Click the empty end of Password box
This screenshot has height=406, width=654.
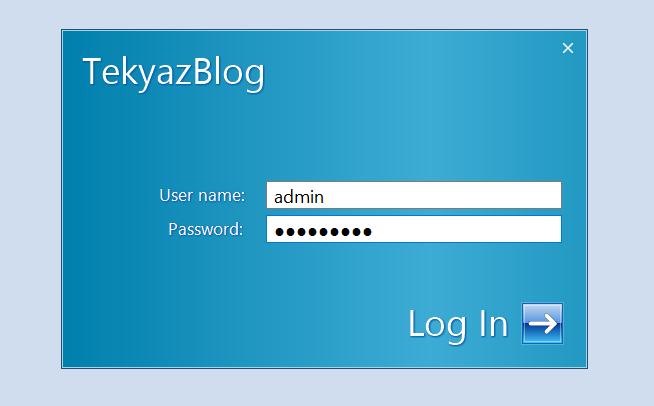click(467, 229)
